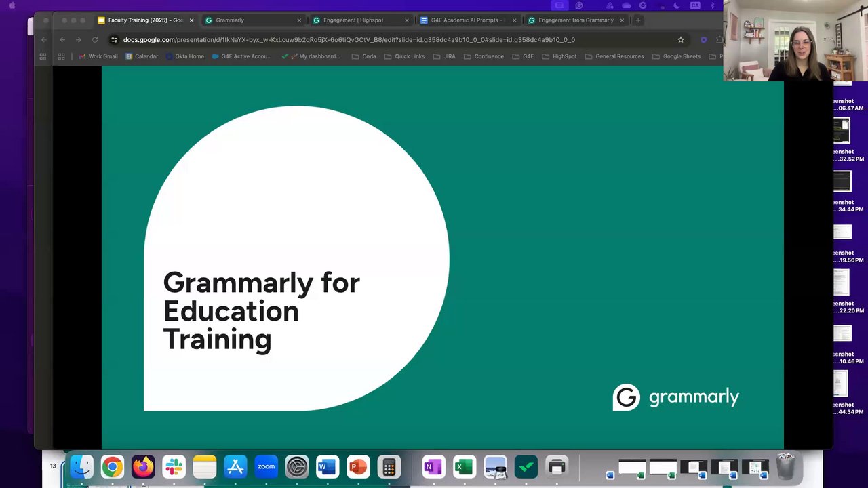
Task: Launch Zoom from the dock
Action: pos(266,467)
